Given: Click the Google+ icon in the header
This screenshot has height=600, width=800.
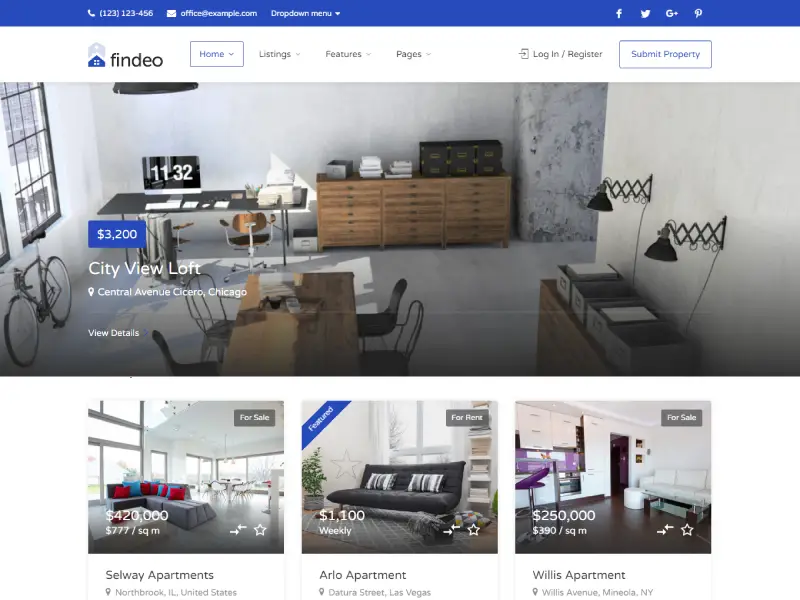Looking at the screenshot, I should (x=672, y=13).
